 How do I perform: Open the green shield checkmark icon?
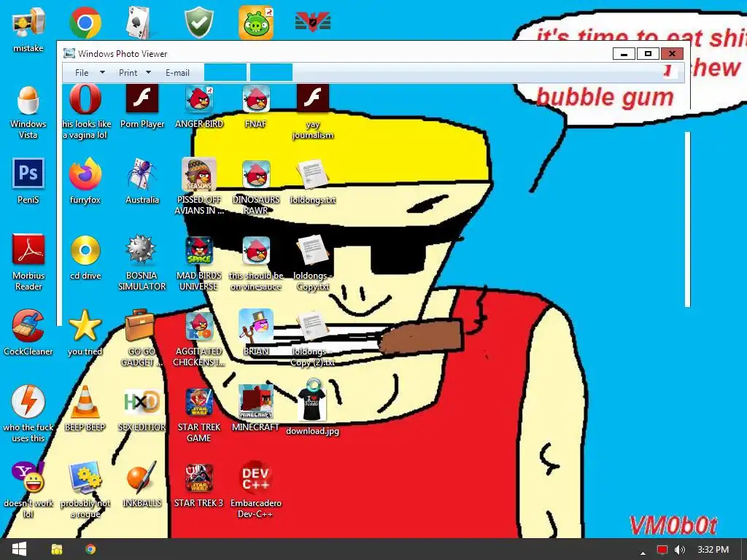[x=199, y=23]
